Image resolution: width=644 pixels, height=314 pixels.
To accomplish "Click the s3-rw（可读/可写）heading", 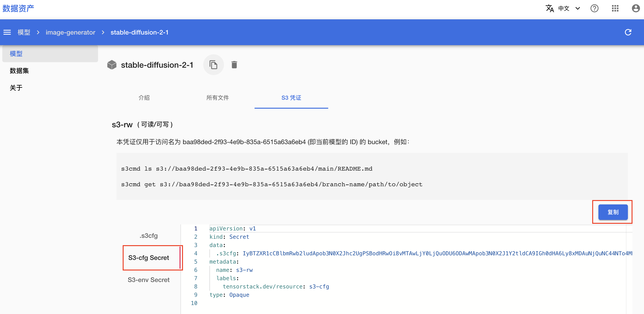I will pyautogui.click(x=142, y=124).
